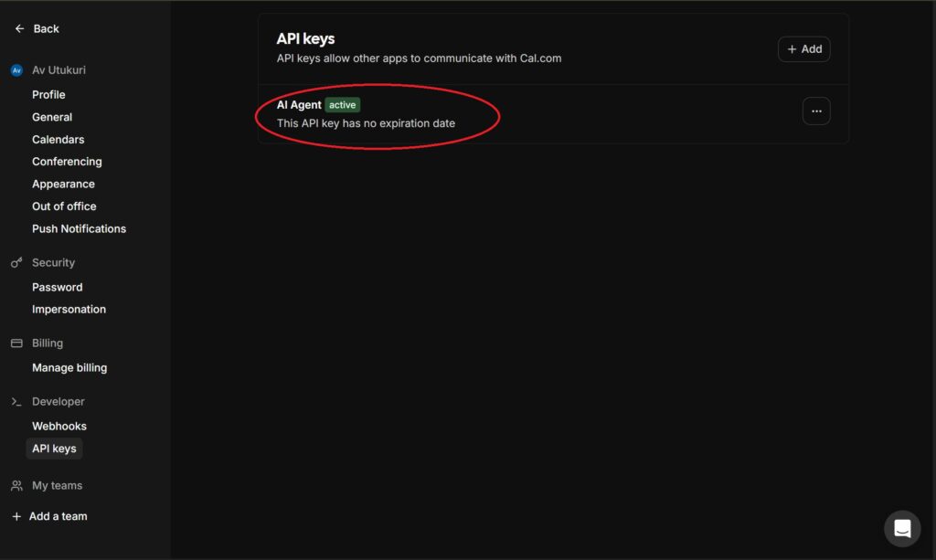Click the plus icon beside Add a team
The width and height of the screenshot is (936, 560).
pos(16,517)
